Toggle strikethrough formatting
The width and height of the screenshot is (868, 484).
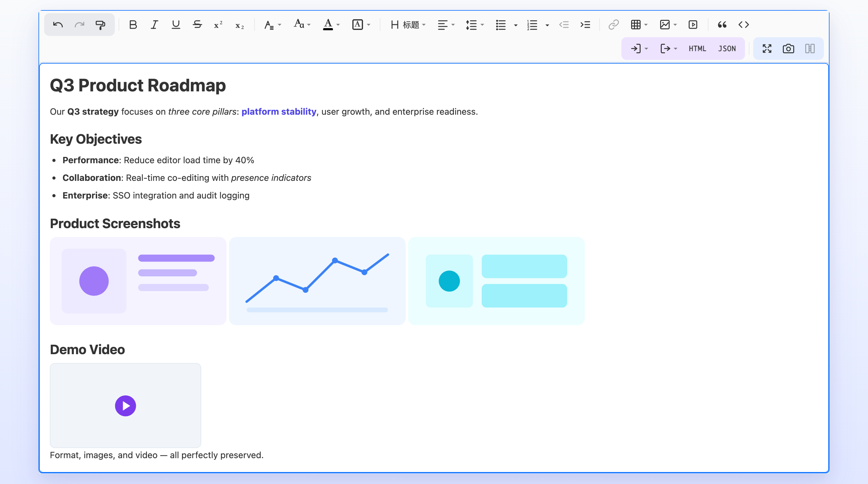tap(197, 25)
